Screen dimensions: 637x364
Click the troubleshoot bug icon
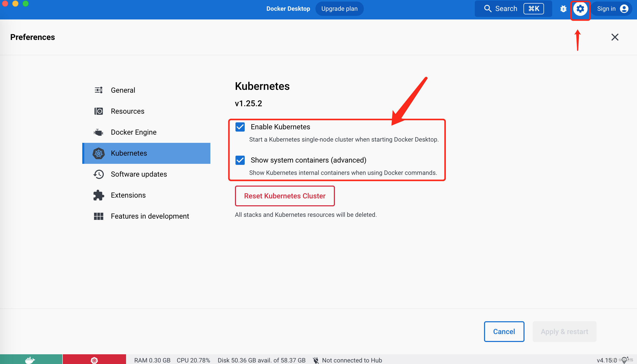[x=563, y=9]
